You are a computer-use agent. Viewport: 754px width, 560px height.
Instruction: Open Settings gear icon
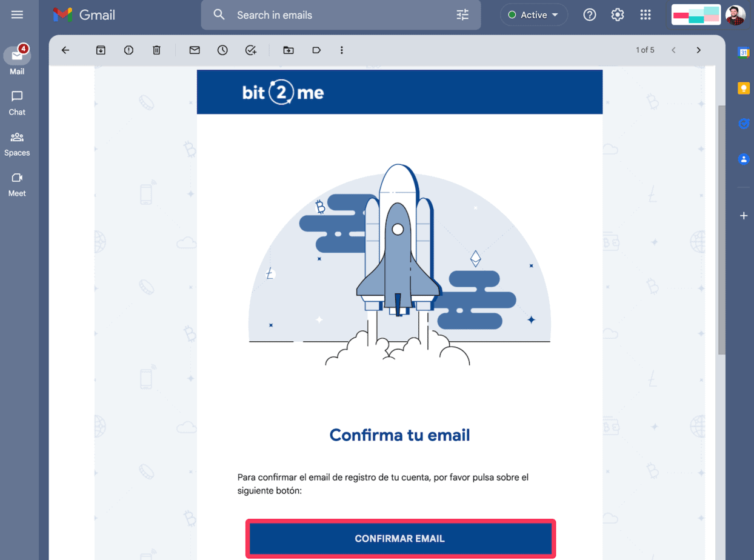tap(617, 15)
